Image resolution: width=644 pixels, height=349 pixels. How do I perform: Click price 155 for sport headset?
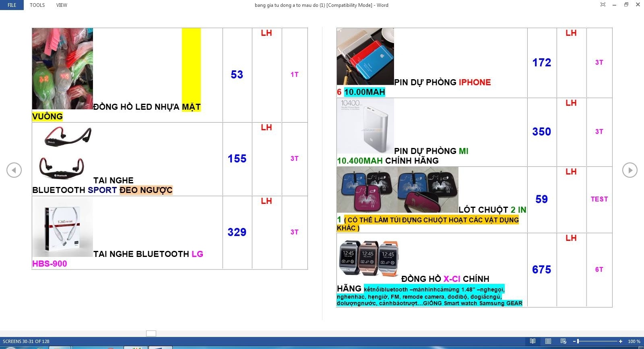tap(237, 159)
